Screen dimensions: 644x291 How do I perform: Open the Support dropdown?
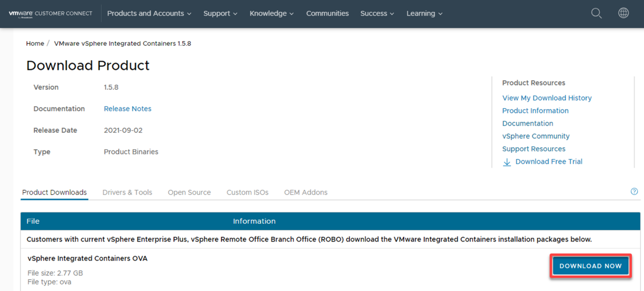pos(220,13)
